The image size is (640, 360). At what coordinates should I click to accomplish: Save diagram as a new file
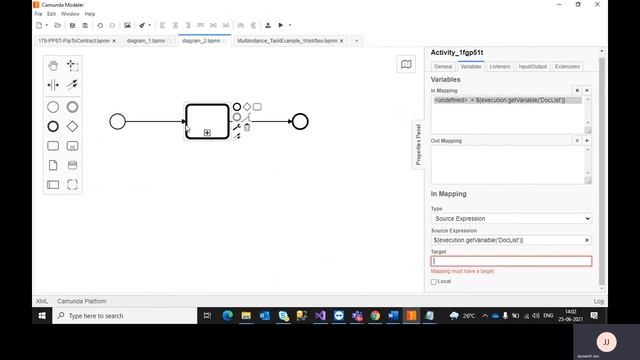pyautogui.click(x=85, y=25)
